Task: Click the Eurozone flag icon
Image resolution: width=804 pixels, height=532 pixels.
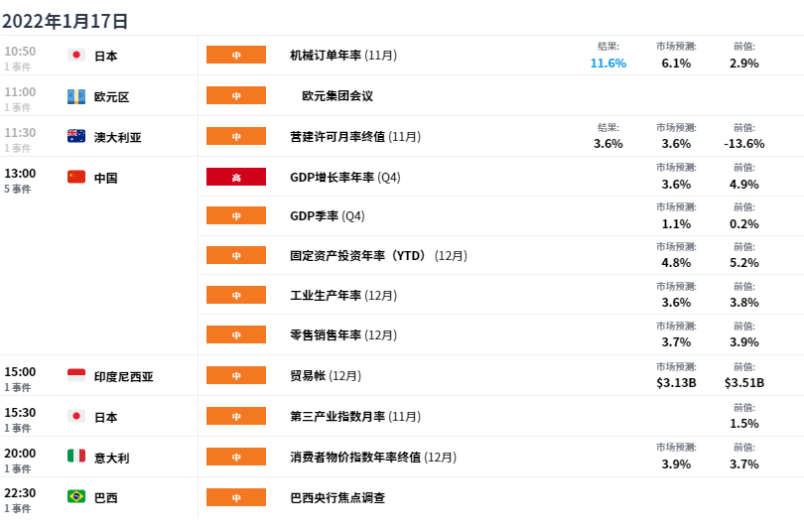Action: (76, 96)
